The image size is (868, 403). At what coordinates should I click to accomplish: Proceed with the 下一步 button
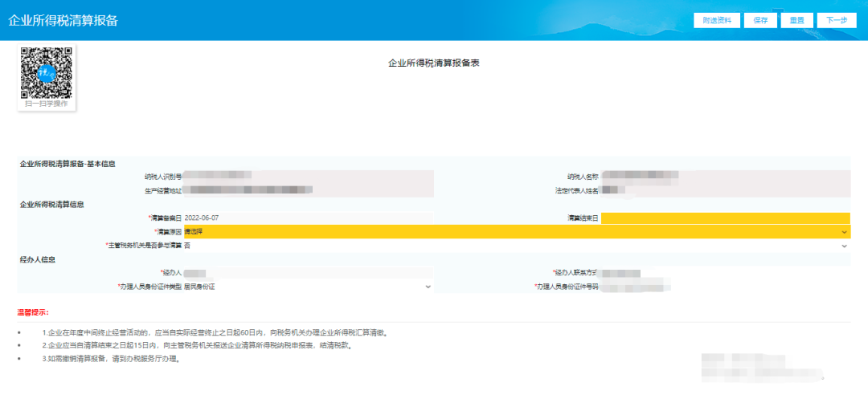(837, 20)
